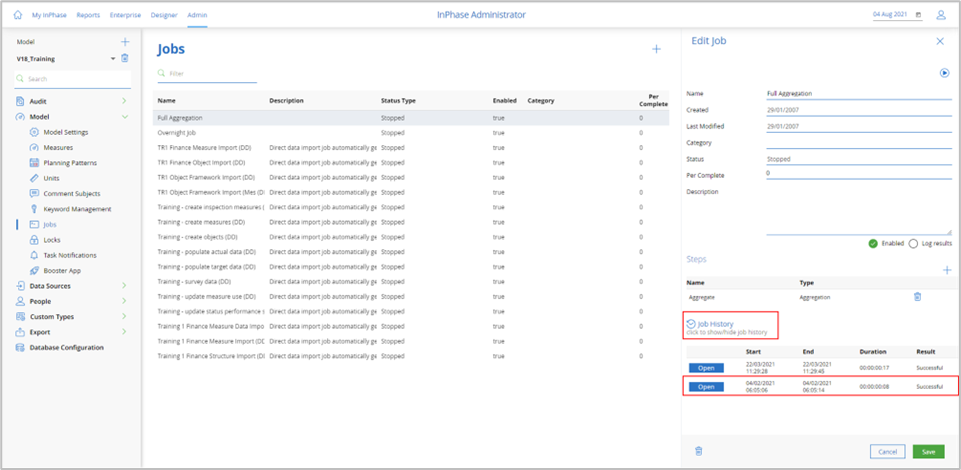This screenshot has height=470, width=961.
Task: Add a new model with the plus icon
Action: (x=125, y=42)
